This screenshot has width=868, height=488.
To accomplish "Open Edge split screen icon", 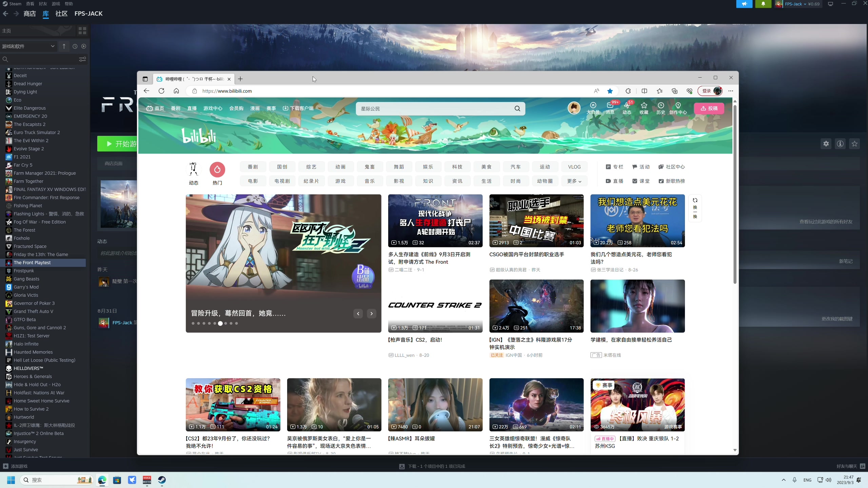I will 644,91.
